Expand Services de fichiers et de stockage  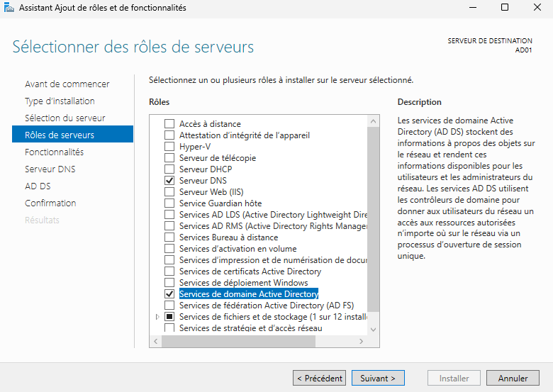point(157,317)
